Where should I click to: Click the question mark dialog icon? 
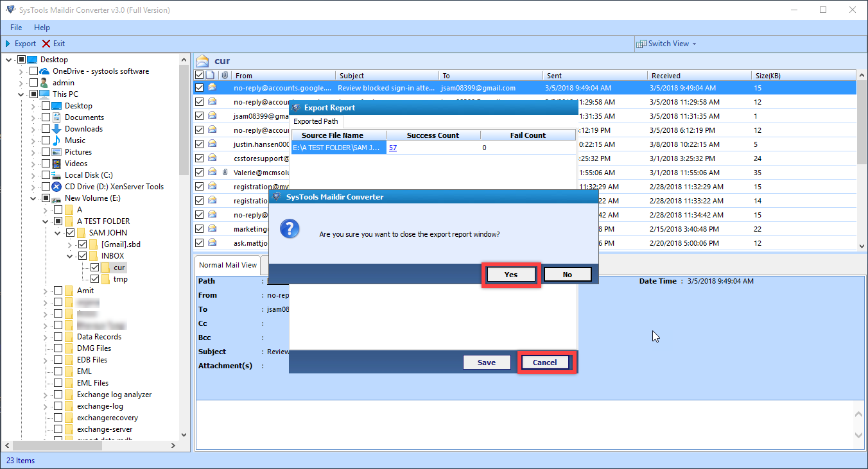pos(291,228)
